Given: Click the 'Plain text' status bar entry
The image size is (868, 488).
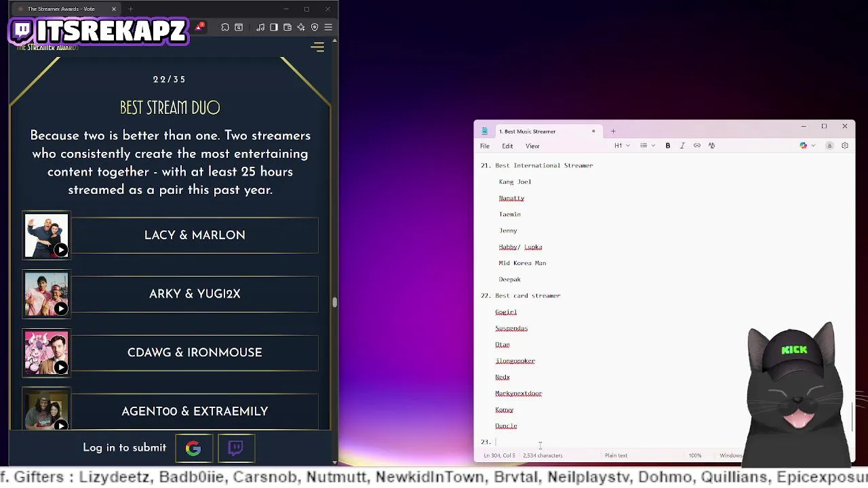Looking at the screenshot, I should point(616,455).
